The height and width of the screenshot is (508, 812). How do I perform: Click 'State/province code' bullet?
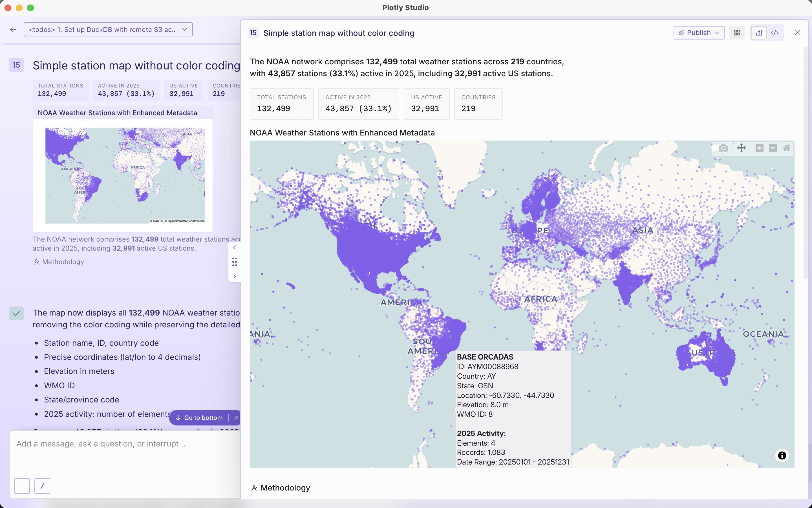81,399
